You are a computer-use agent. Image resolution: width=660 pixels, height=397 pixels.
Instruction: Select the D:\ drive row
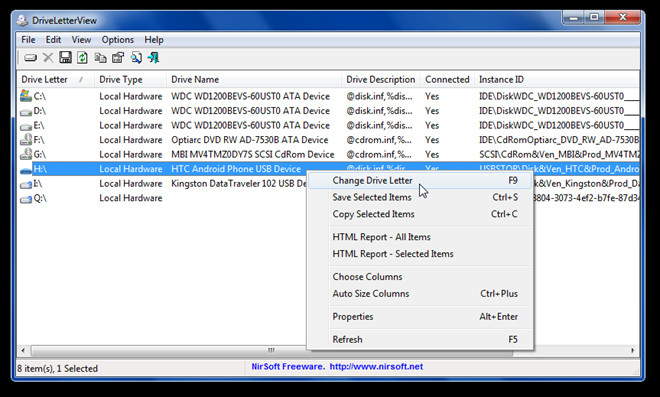pos(328,111)
